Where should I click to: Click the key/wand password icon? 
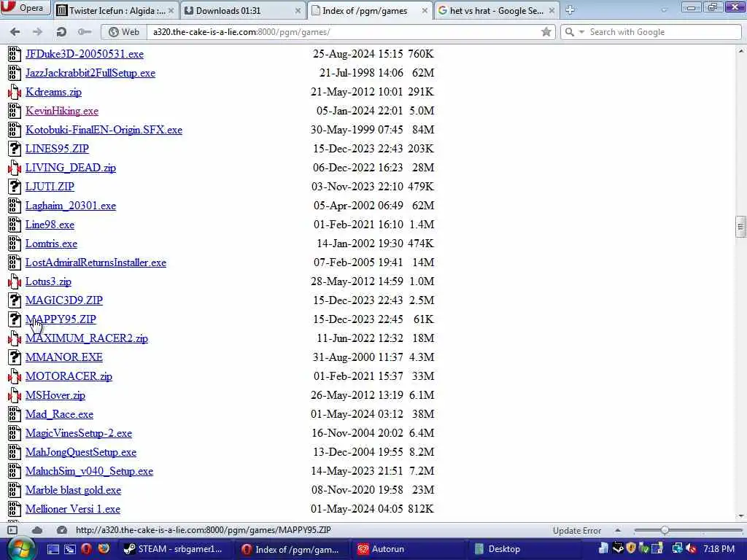click(85, 32)
